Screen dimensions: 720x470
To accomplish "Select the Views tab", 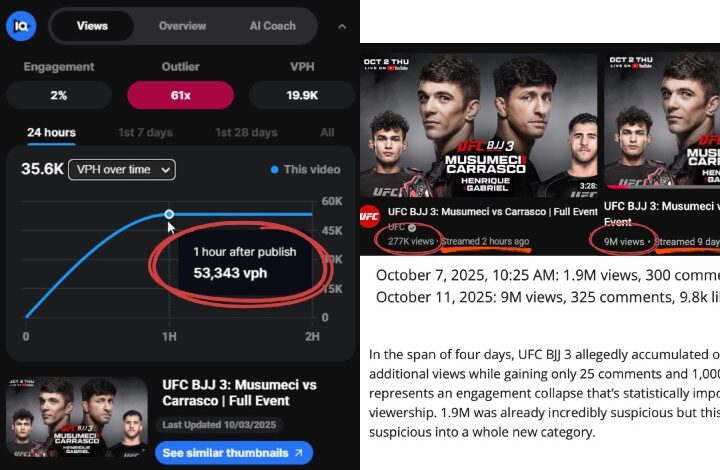I will pyautogui.click(x=92, y=26).
